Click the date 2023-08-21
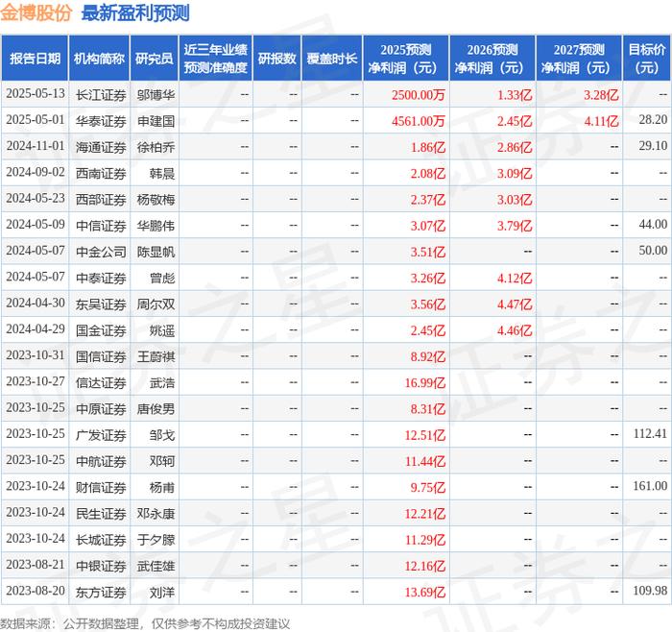Screen dimensions: 672x632 coord(36,565)
